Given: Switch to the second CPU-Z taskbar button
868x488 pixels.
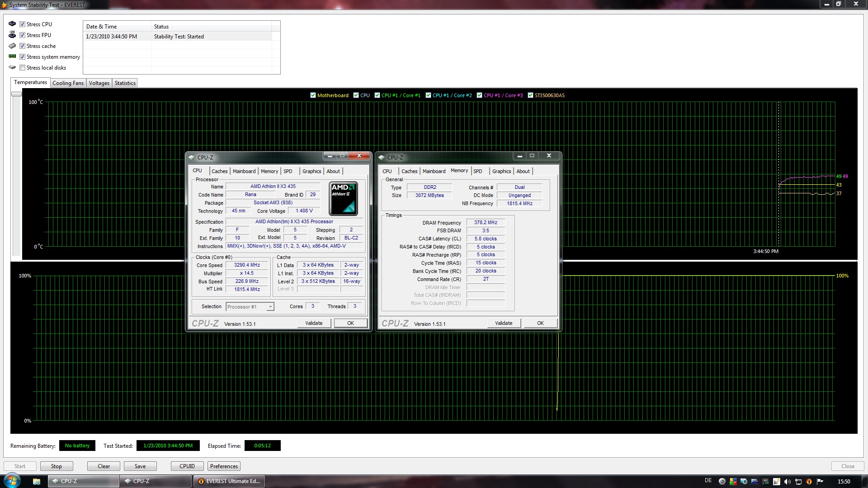Looking at the screenshot, I should (x=156, y=481).
